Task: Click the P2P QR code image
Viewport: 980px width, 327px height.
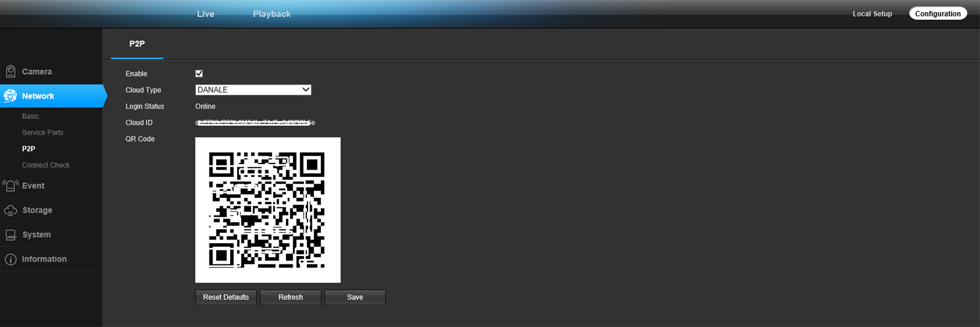Action: tap(268, 210)
